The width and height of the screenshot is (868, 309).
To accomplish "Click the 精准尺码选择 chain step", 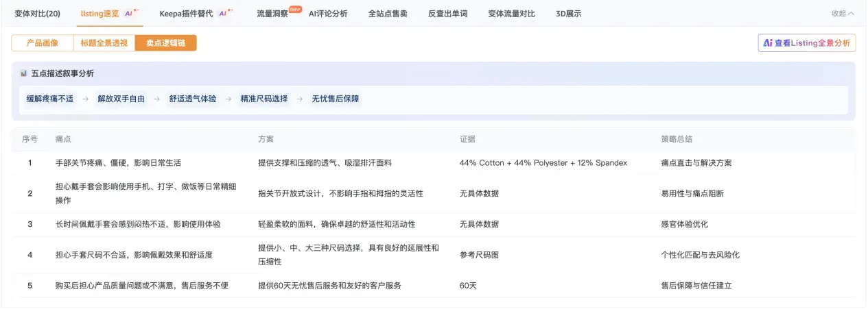I will pyautogui.click(x=263, y=99).
